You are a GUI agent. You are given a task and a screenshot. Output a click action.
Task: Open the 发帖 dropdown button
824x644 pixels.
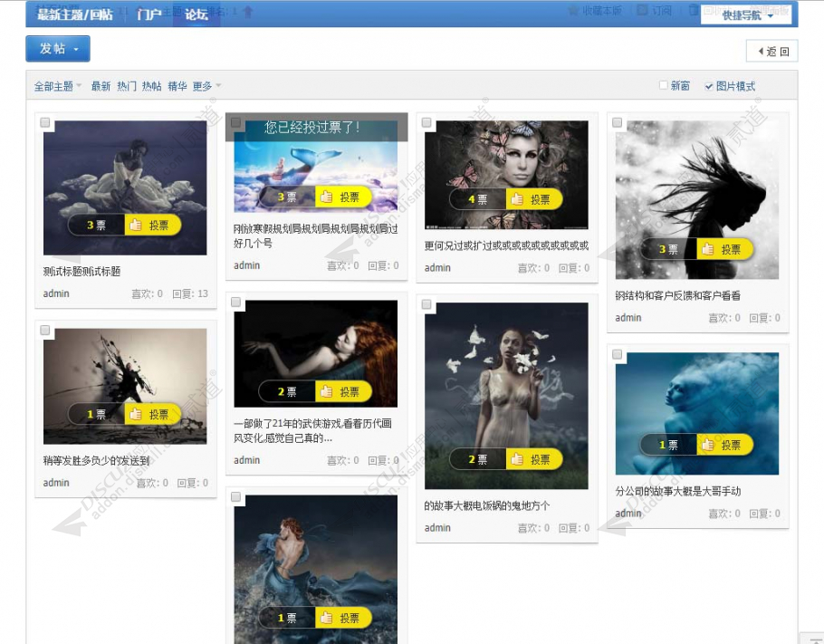click(58, 49)
